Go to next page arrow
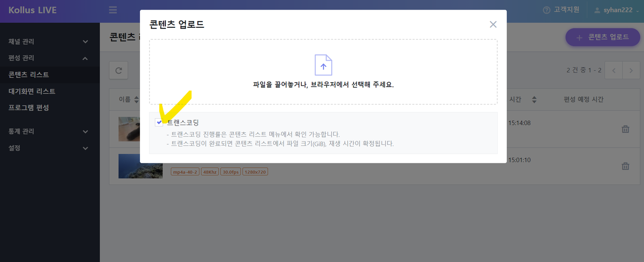 tap(631, 70)
